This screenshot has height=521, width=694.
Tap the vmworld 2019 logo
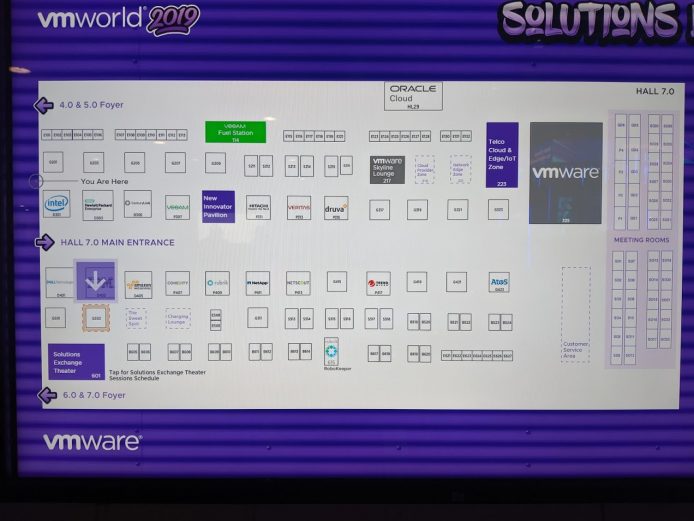point(119,19)
